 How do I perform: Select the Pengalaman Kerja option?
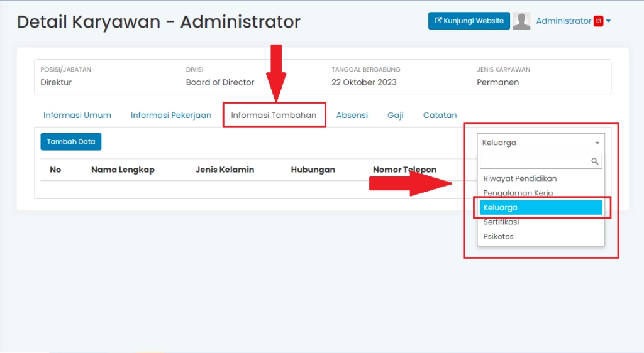tap(518, 193)
